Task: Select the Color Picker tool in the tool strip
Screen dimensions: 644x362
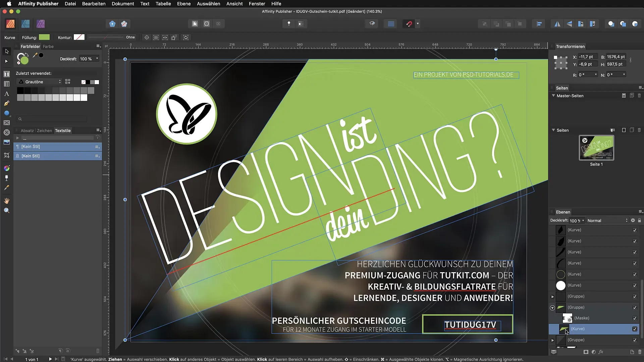Action: pos(7,188)
